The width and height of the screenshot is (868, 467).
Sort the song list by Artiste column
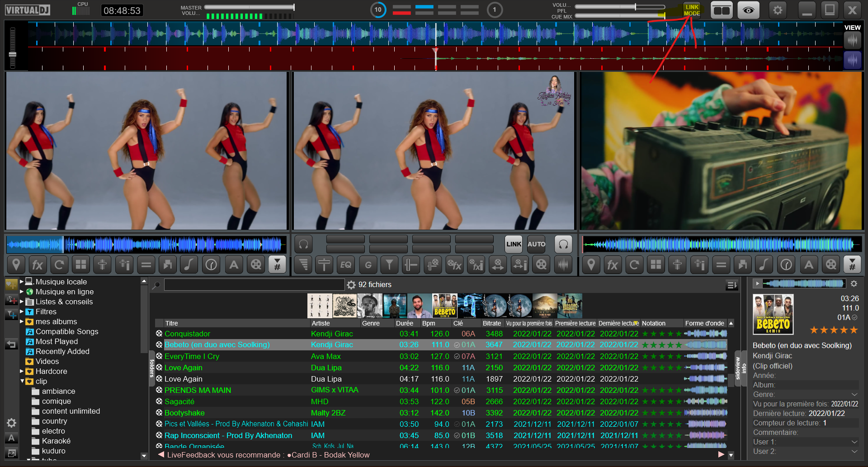click(x=321, y=323)
